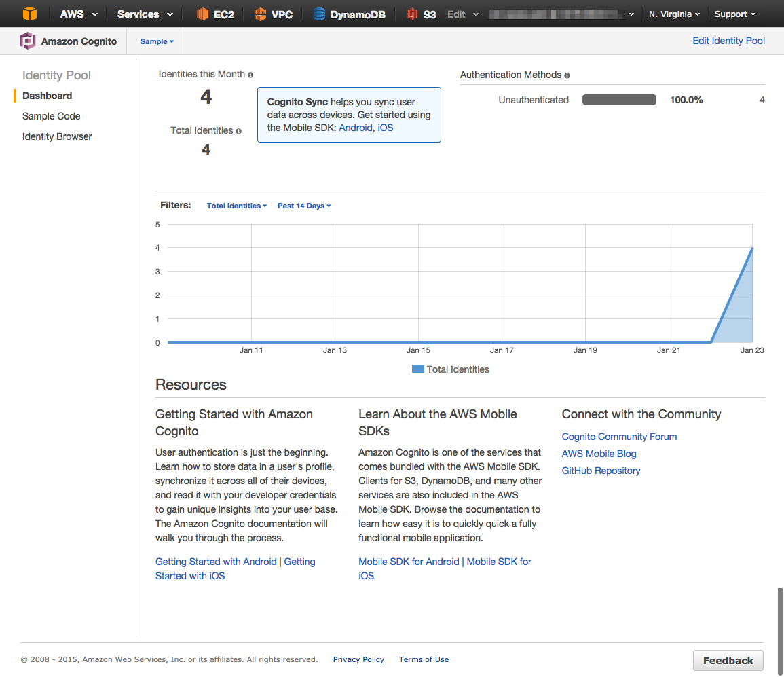784x677 pixels.
Task: Click the Amazon Cognito logo icon
Action: pos(28,41)
